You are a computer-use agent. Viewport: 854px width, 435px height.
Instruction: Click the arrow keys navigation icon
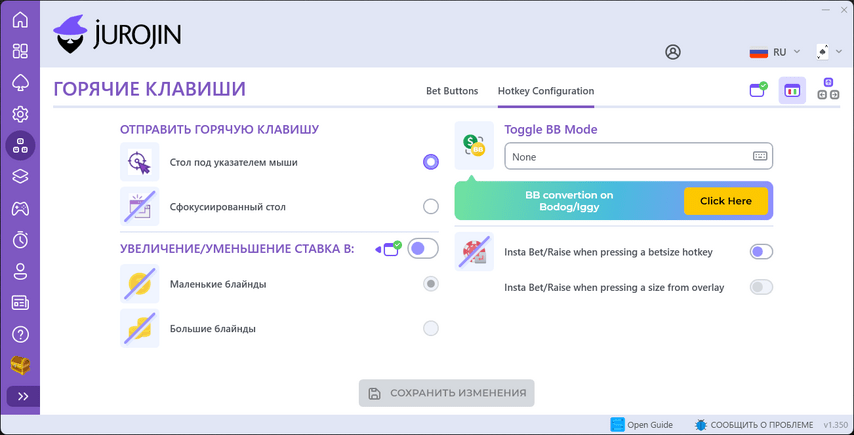click(828, 89)
